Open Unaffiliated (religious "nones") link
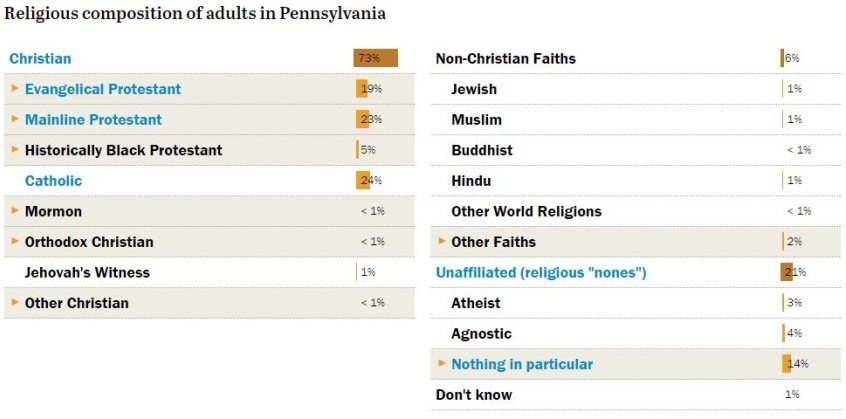846x419 pixels. pos(541,272)
